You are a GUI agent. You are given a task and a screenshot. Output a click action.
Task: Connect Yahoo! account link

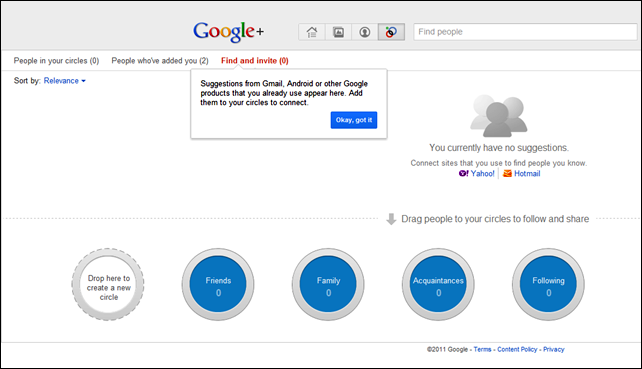(x=482, y=174)
